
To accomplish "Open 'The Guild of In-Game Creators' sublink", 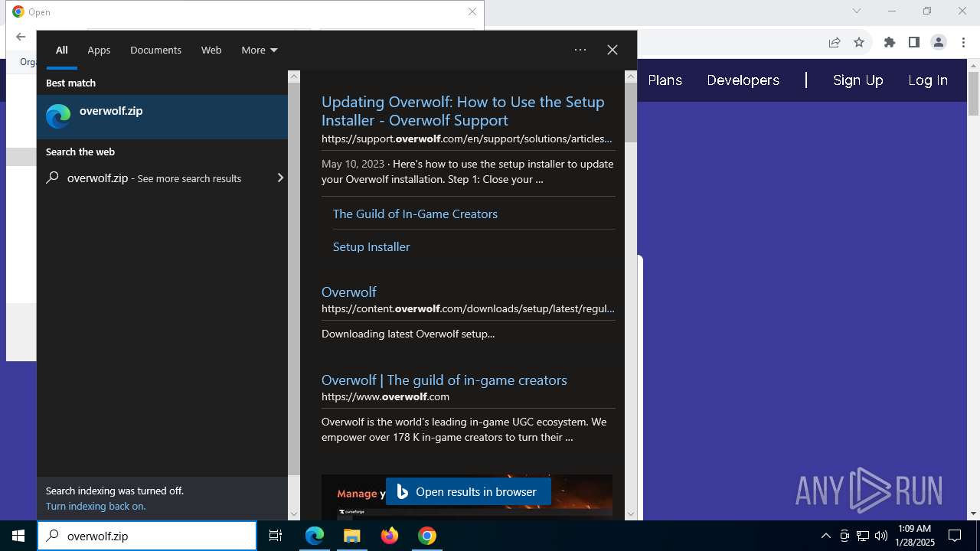I will pyautogui.click(x=415, y=214).
